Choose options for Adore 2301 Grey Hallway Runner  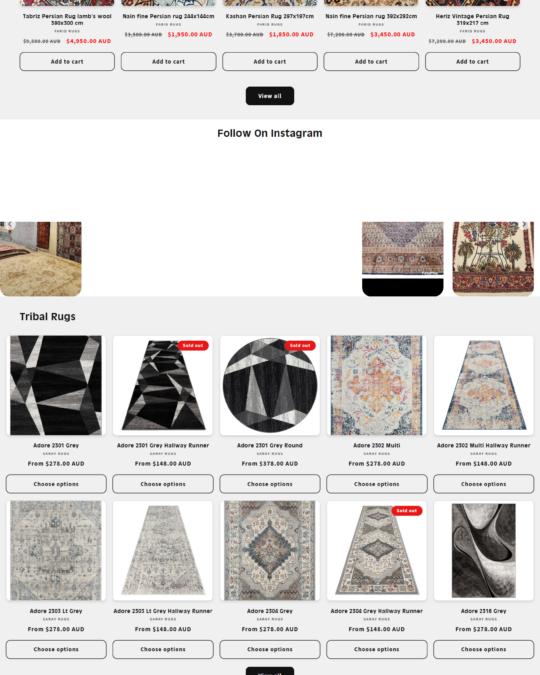click(163, 484)
